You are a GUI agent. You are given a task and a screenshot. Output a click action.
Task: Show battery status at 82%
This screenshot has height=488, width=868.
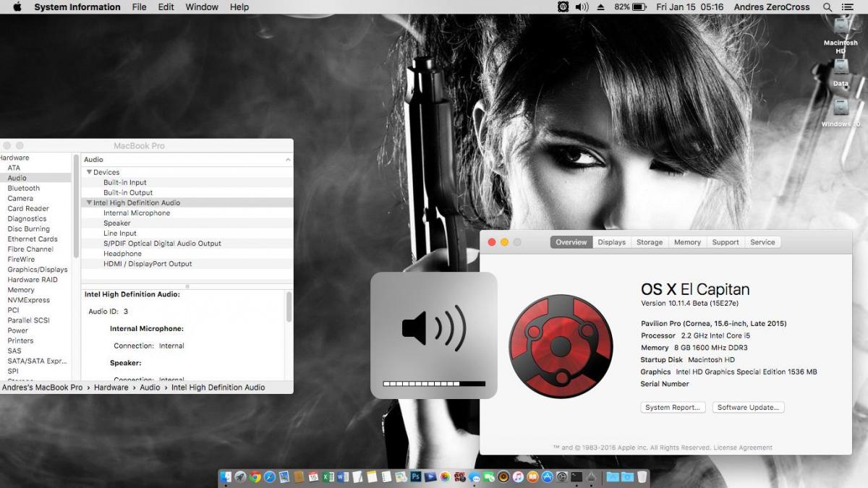[x=630, y=7]
